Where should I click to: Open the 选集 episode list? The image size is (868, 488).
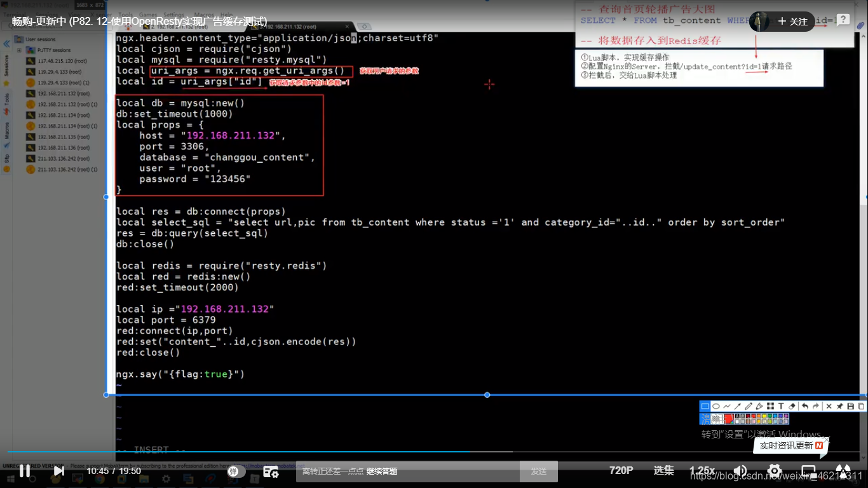[663, 471]
